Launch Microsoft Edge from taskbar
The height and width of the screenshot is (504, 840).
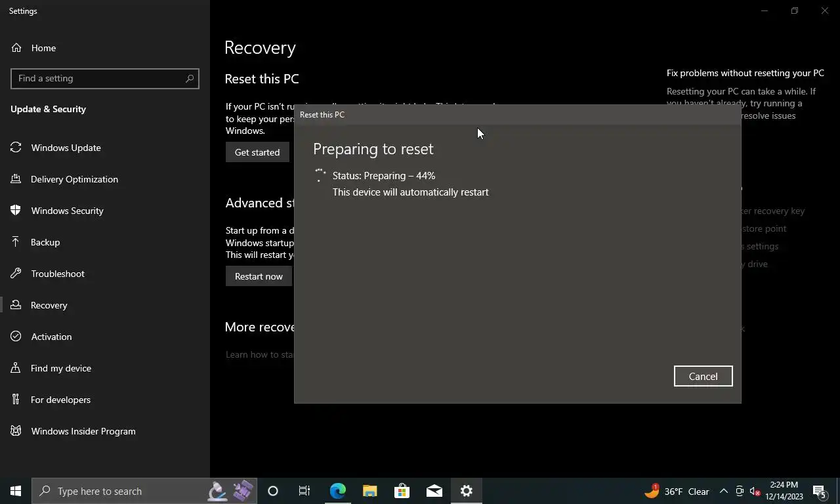coord(337,491)
